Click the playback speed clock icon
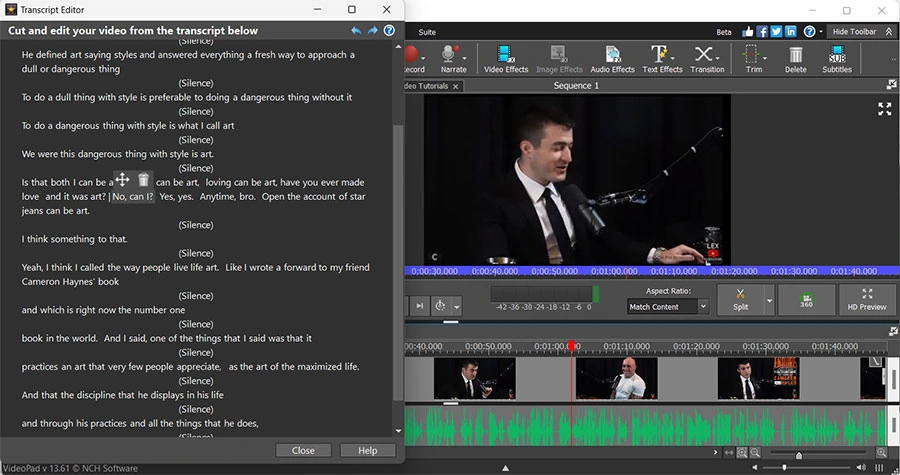Viewport: 900px width, 475px height. (440, 306)
